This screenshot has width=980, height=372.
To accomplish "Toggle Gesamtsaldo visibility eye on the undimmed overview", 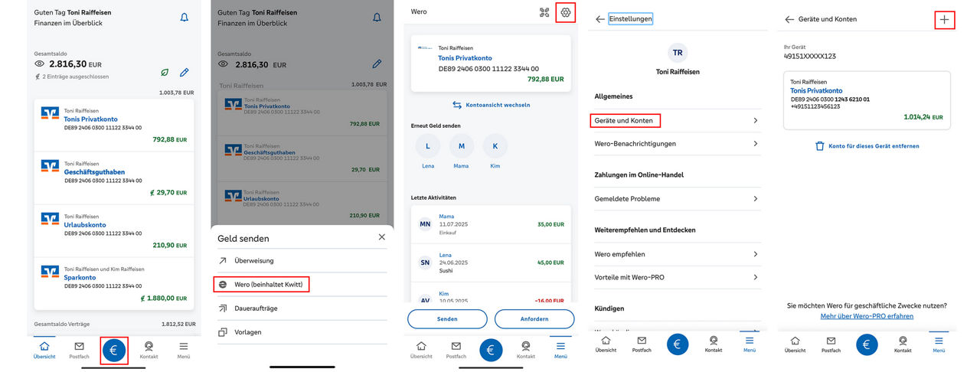I will click(x=40, y=64).
